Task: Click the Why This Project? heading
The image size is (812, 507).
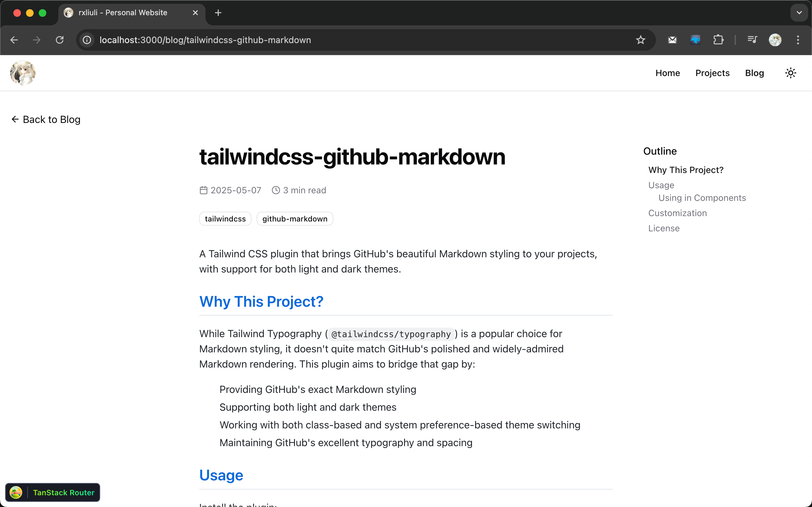Action: coord(261,301)
